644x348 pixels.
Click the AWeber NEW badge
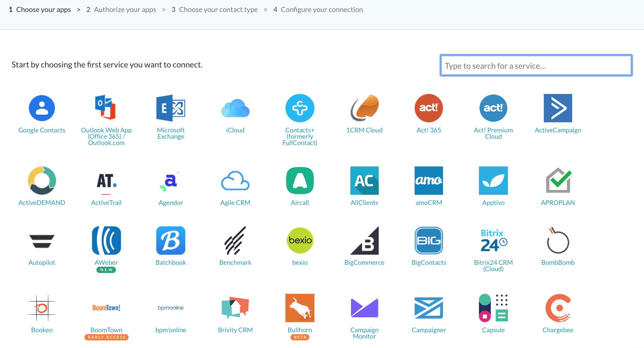pos(106,270)
